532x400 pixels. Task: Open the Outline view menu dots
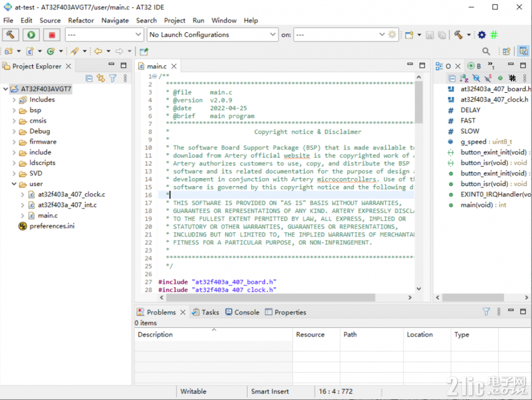[525, 78]
